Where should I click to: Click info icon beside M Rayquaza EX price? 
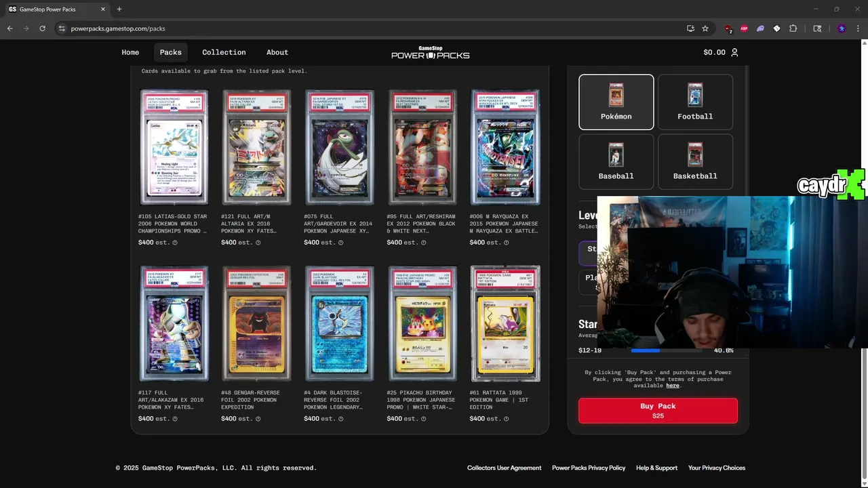click(506, 243)
